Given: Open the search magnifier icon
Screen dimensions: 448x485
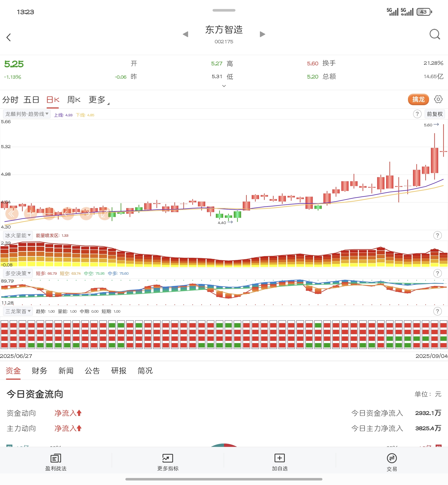Looking at the screenshot, I should pyautogui.click(x=435, y=34).
